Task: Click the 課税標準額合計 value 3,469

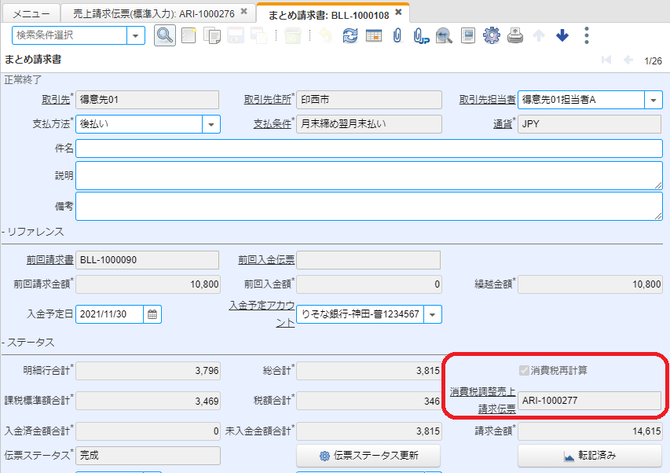Action: coord(148,401)
